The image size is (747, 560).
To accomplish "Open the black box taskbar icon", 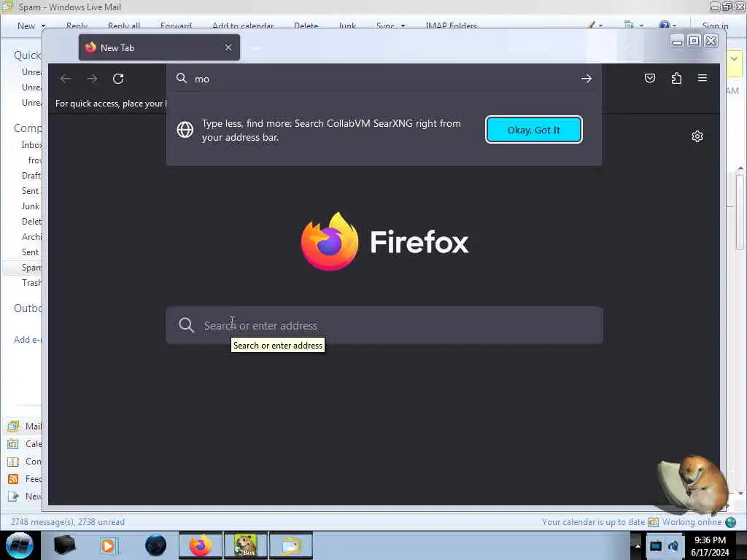I will pyautogui.click(x=64, y=545).
